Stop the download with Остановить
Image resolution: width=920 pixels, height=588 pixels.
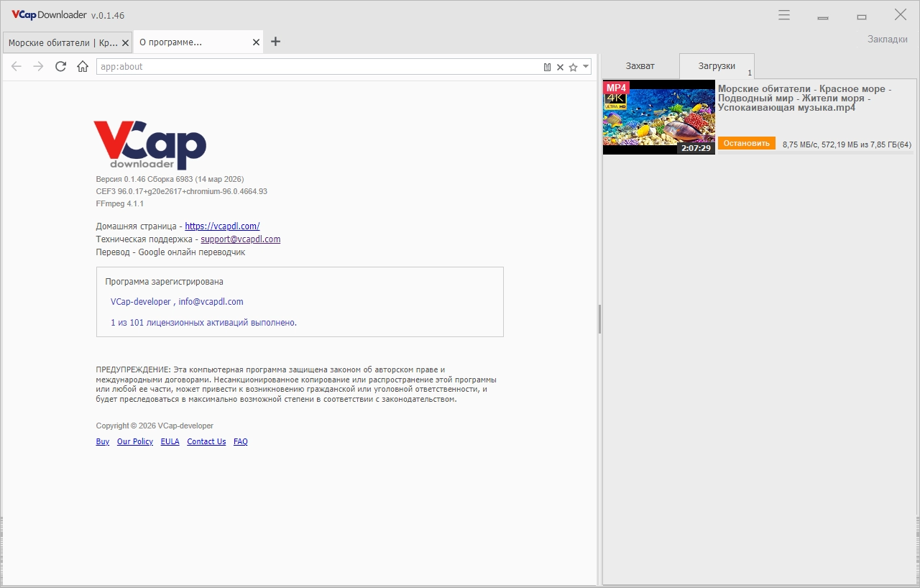pyautogui.click(x=747, y=143)
